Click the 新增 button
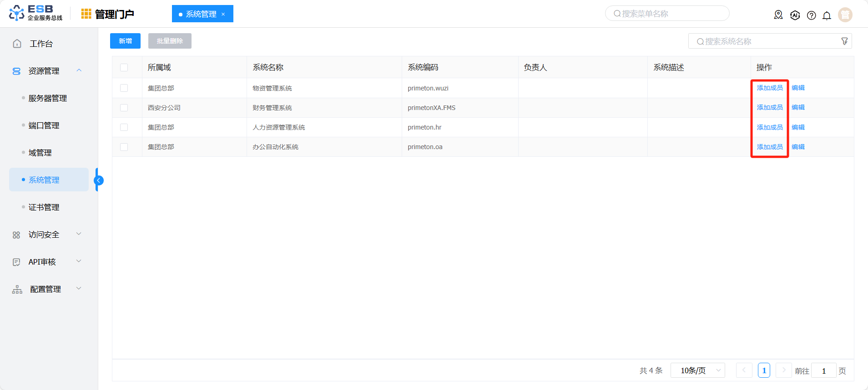The image size is (868, 390). tap(125, 41)
